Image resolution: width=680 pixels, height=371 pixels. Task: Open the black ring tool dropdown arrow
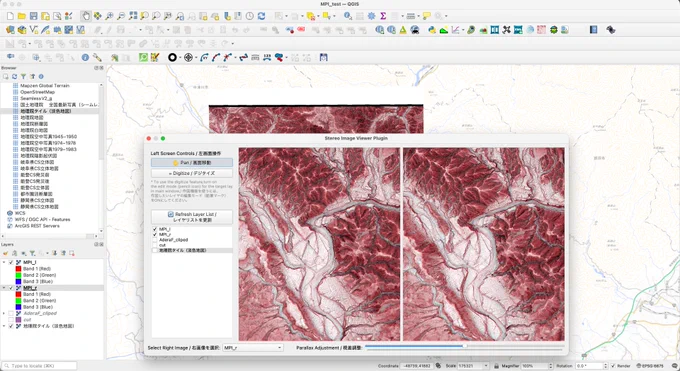coord(180,57)
